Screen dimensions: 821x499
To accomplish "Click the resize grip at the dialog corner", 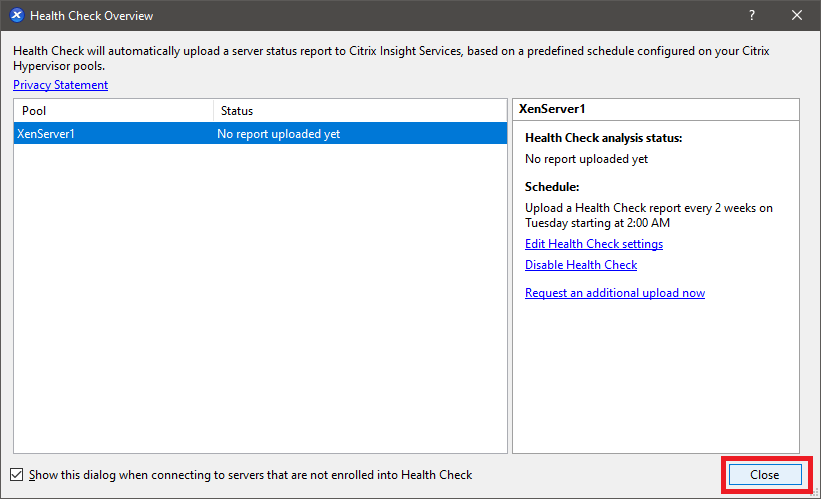I will (x=814, y=493).
